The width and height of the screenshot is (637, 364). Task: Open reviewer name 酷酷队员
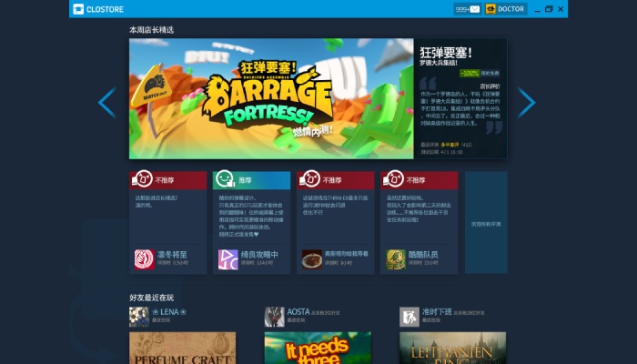423,254
